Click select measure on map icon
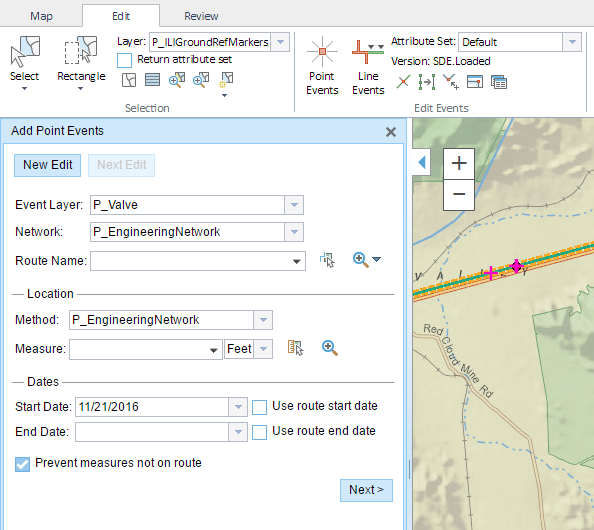Screen dimensions: 594x530 [295, 348]
